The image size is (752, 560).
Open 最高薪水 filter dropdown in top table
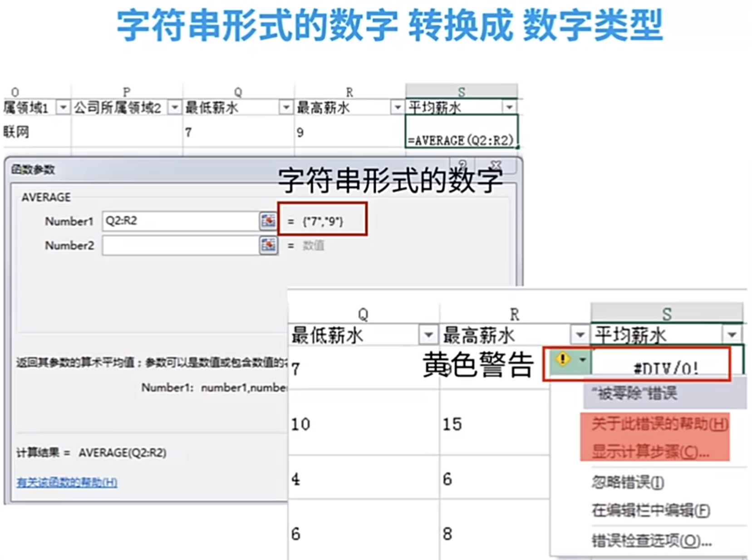tap(398, 108)
